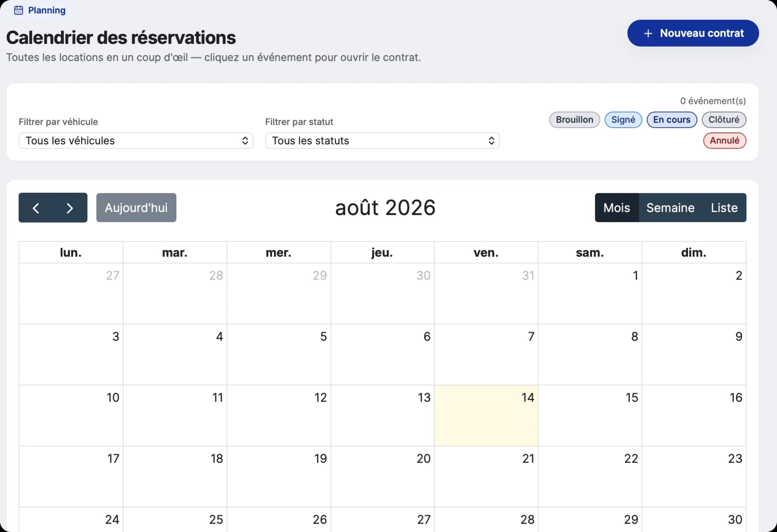777x532 pixels.
Task: Click the 'mar.' column header
Action: click(175, 252)
